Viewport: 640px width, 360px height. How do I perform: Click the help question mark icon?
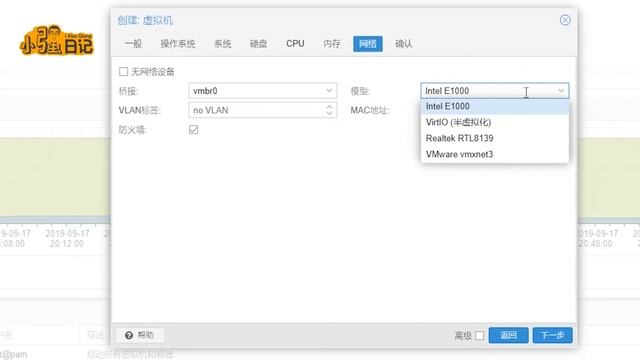click(x=129, y=335)
